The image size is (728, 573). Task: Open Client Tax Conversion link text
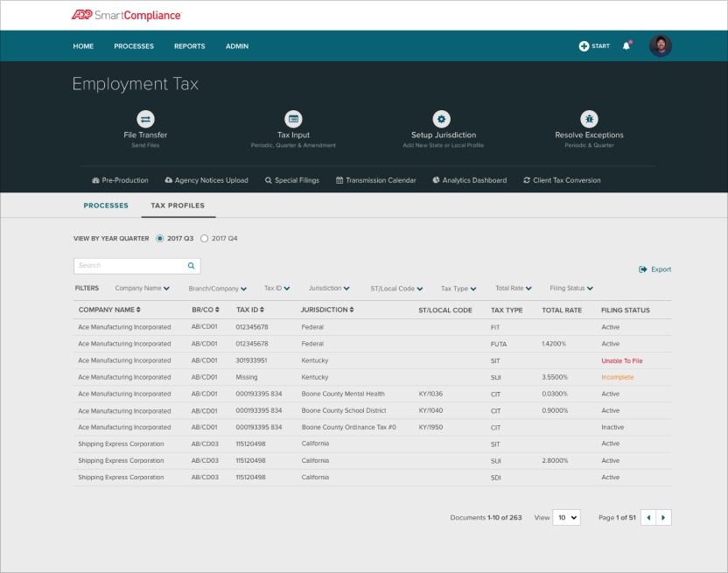pyautogui.click(x=567, y=180)
